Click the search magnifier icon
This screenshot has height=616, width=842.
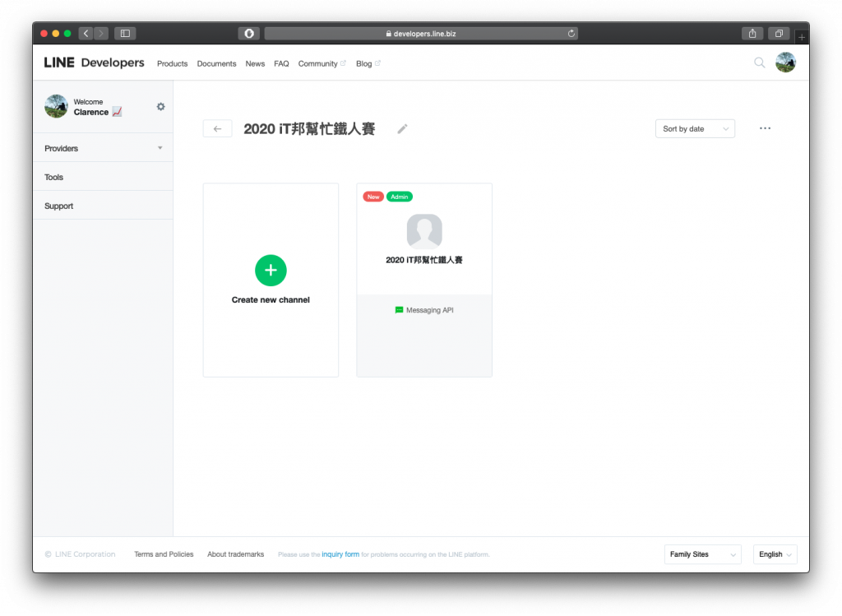pos(759,63)
